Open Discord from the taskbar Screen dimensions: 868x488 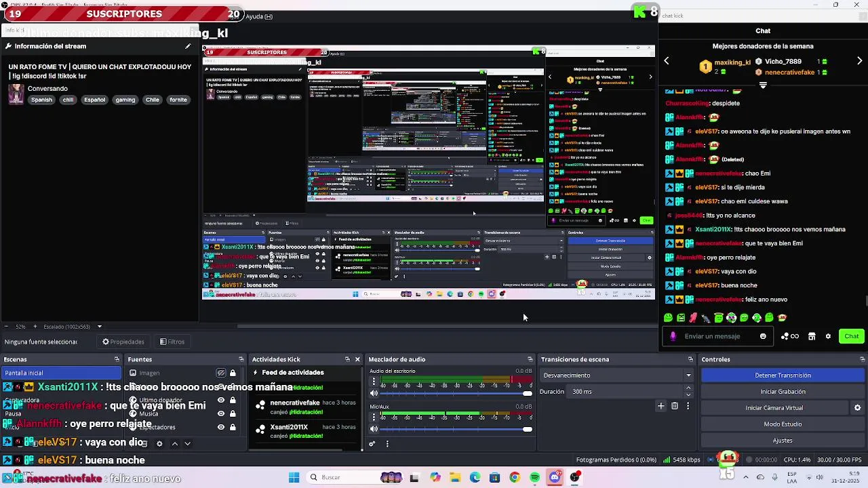[x=555, y=477]
